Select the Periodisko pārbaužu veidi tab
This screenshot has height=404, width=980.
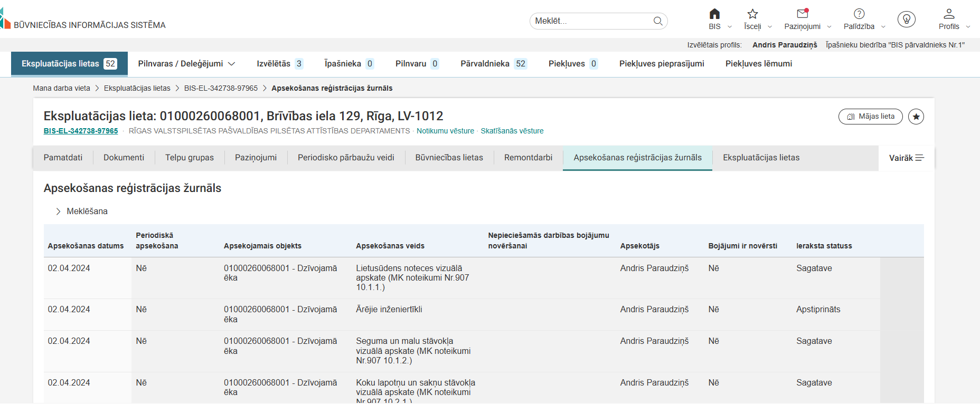(346, 158)
